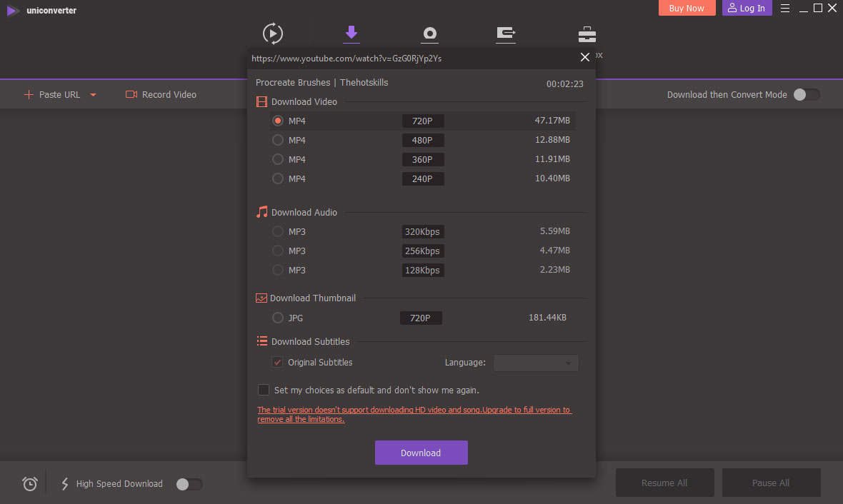Select JPG 720P thumbnail option
This screenshot has height=504, width=843.
click(277, 318)
